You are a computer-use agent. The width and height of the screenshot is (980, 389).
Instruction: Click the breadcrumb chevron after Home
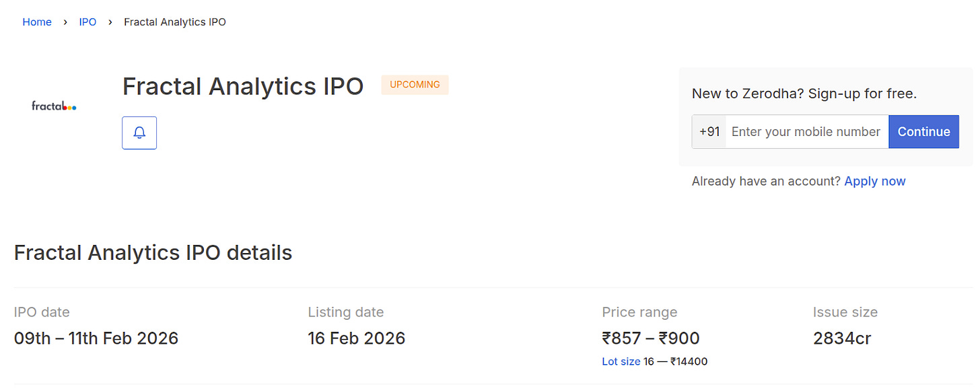65,22
